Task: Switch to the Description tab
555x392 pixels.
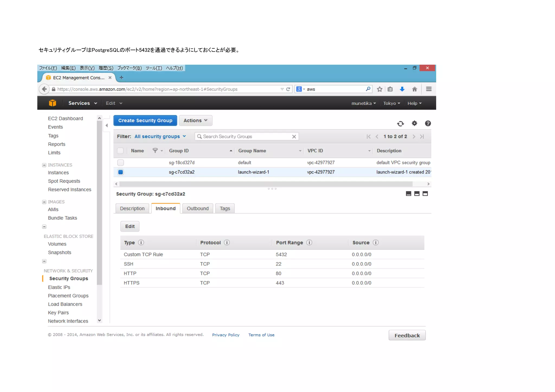Action: 132,208
